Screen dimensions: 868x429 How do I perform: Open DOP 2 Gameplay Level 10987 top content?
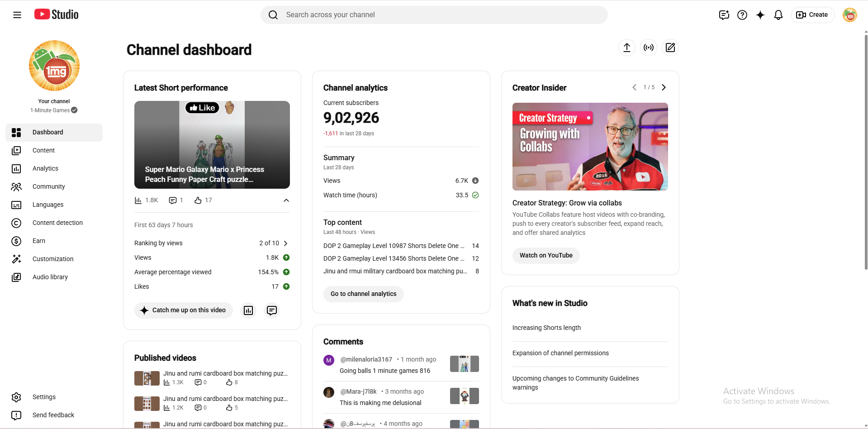click(x=394, y=246)
